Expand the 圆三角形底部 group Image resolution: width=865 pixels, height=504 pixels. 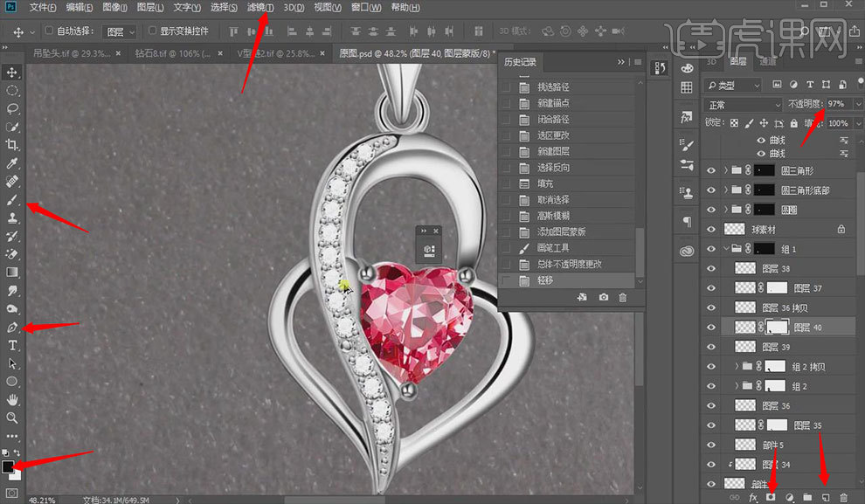pyautogui.click(x=726, y=190)
